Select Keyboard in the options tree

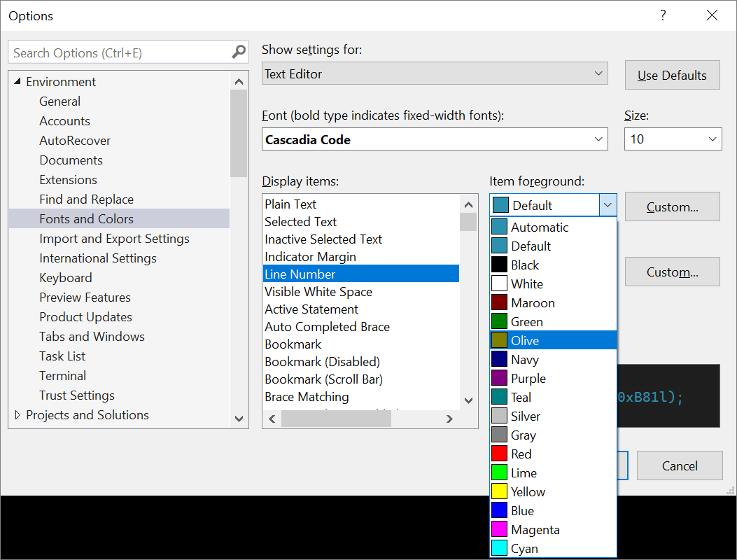pos(66,278)
